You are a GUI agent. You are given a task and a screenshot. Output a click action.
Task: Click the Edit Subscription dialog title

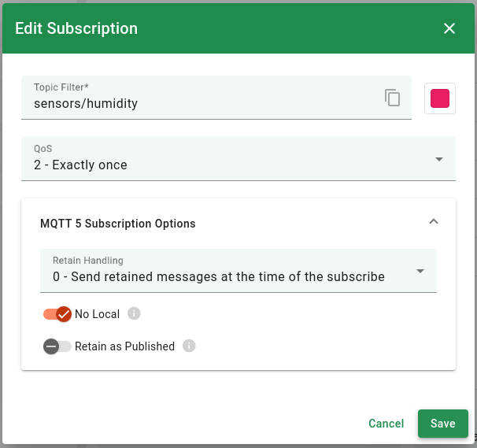(76, 28)
